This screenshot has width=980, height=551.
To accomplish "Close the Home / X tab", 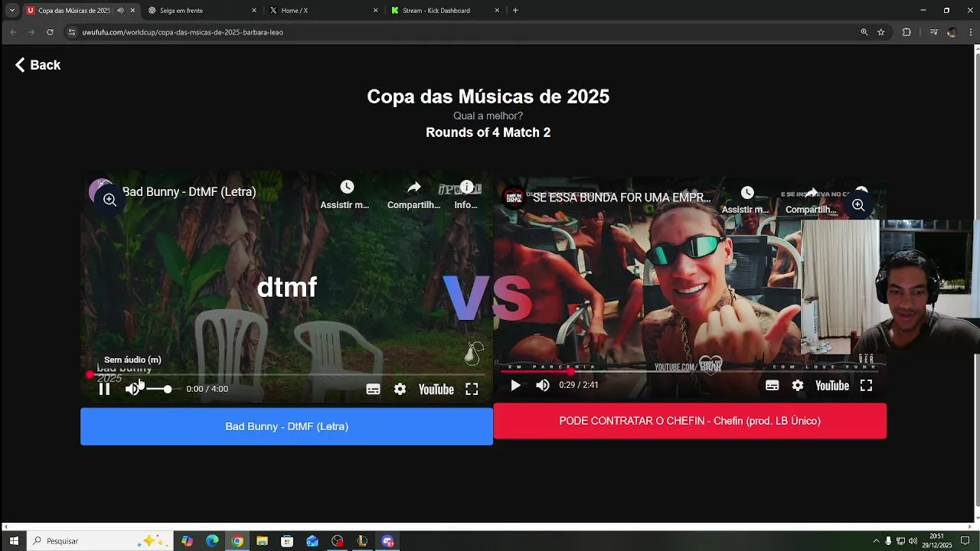I will click(375, 11).
